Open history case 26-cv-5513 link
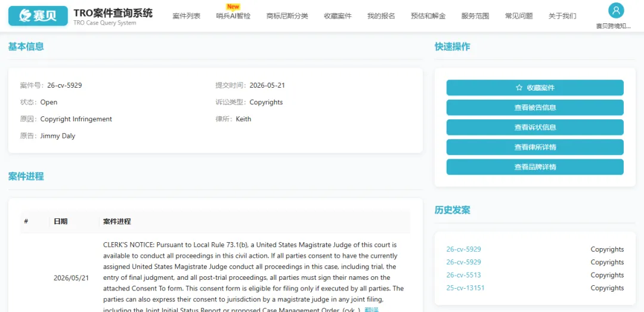644x312 pixels. [464, 275]
